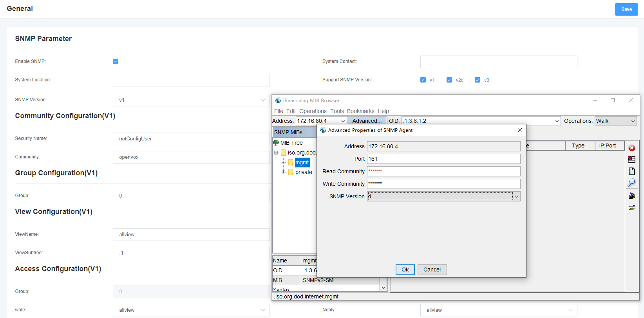Click the magnifier find icon
644x318 pixels.
632,183
